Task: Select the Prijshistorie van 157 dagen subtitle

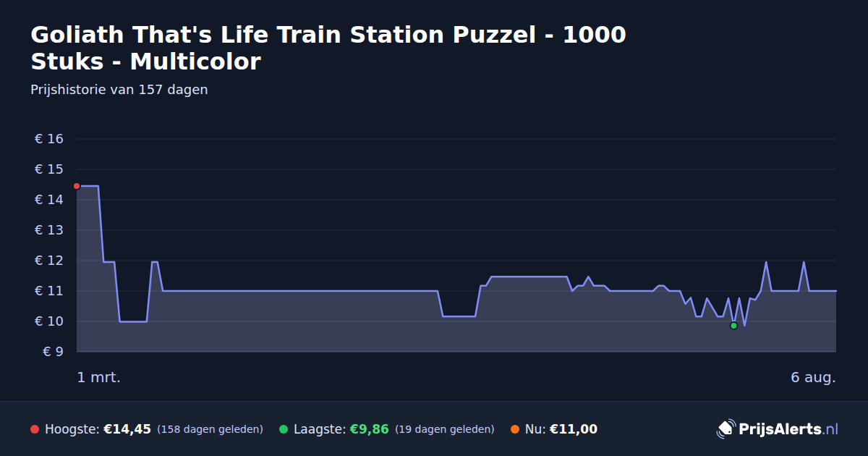Action: coord(119,90)
